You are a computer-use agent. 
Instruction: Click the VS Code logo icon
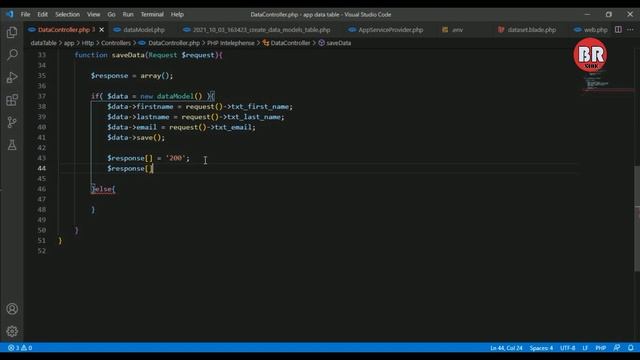click(9, 14)
